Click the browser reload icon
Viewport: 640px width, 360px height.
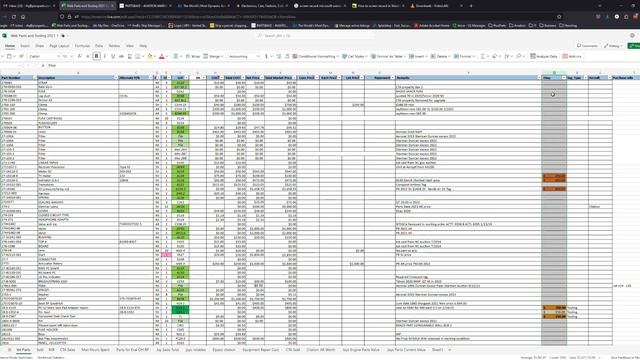pyautogui.click(x=14, y=17)
